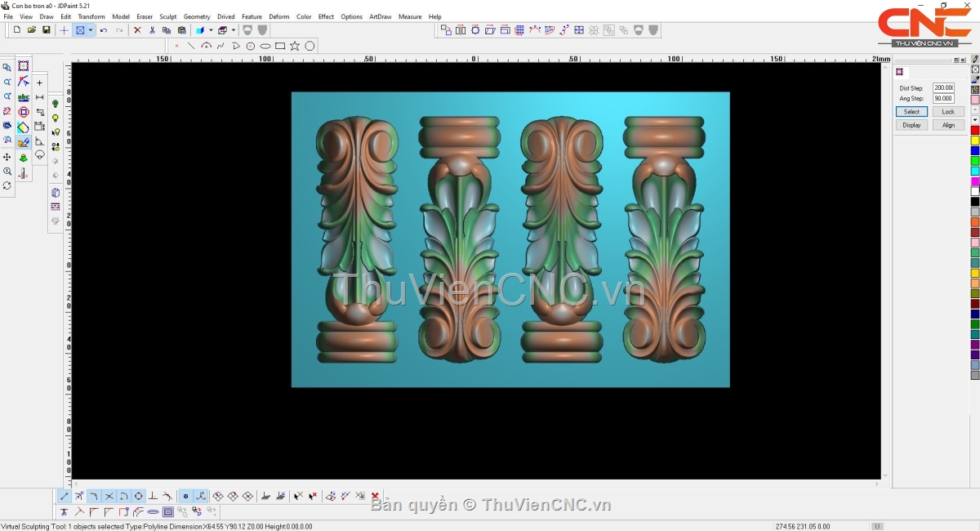The image size is (980, 531).
Task: Select the star shape drawing tool
Action: pos(295,46)
